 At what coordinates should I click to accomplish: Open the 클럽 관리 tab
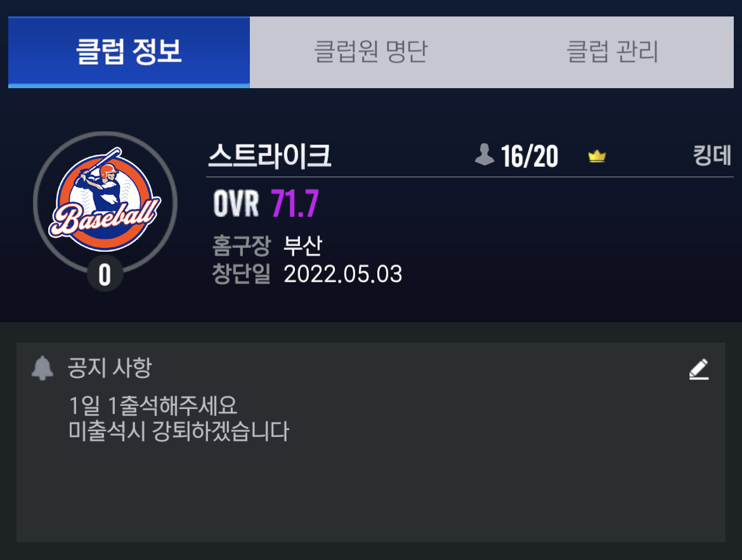click(613, 51)
